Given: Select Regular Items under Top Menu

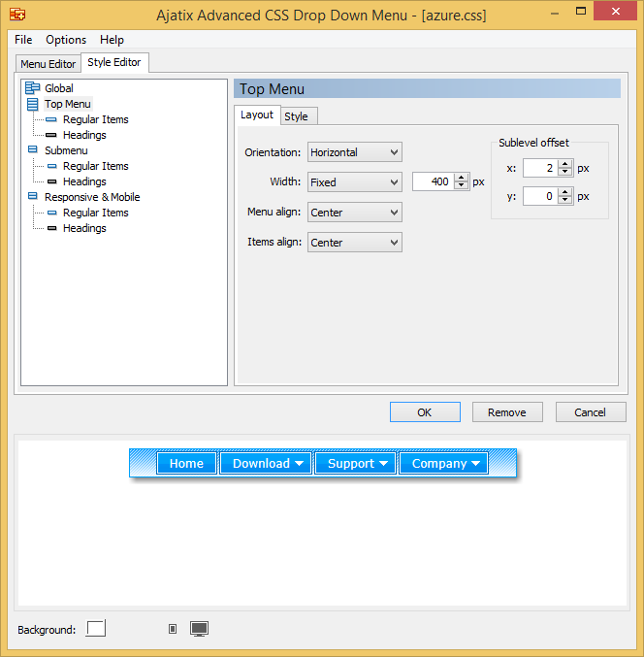Looking at the screenshot, I should 95,119.
